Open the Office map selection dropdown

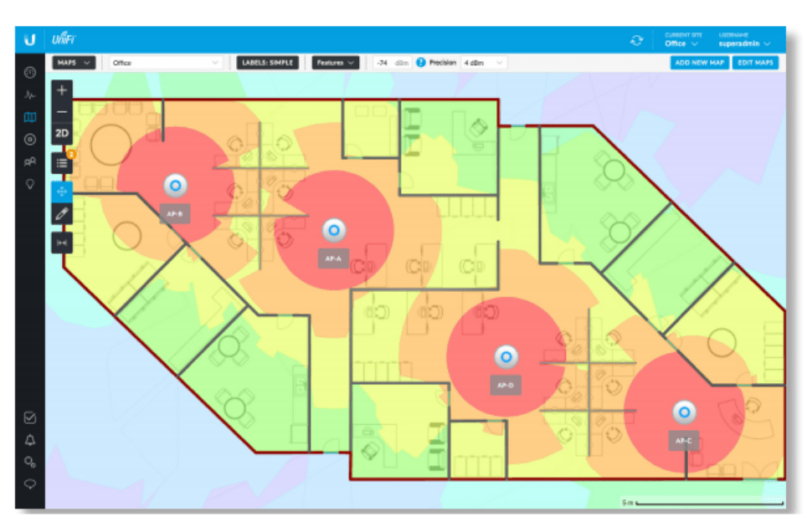[166, 63]
